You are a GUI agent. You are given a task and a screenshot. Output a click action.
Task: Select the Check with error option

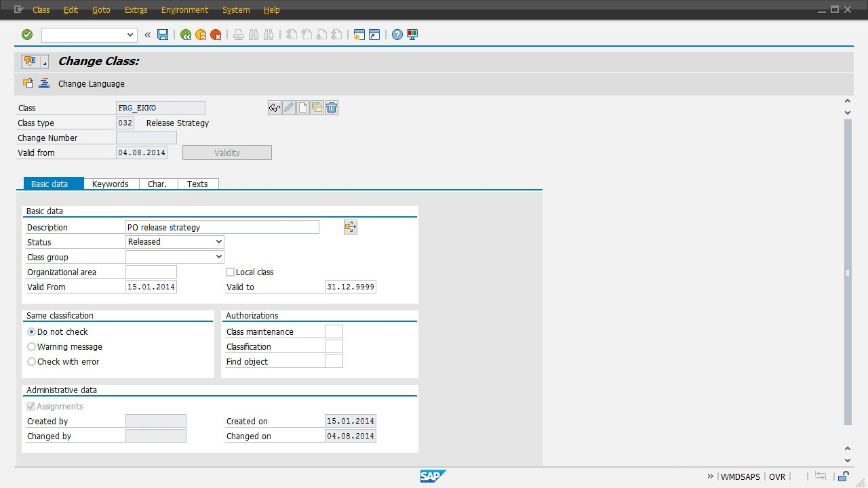point(32,362)
